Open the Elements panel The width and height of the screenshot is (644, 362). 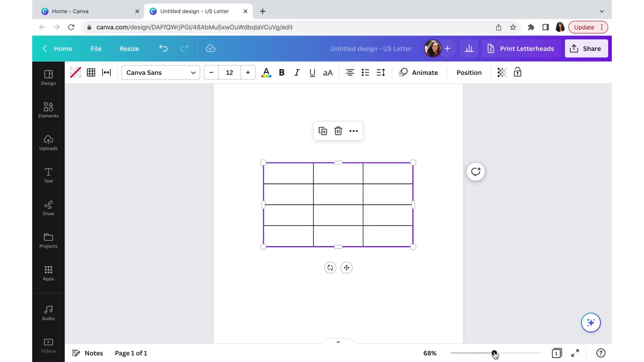(48, 110)
